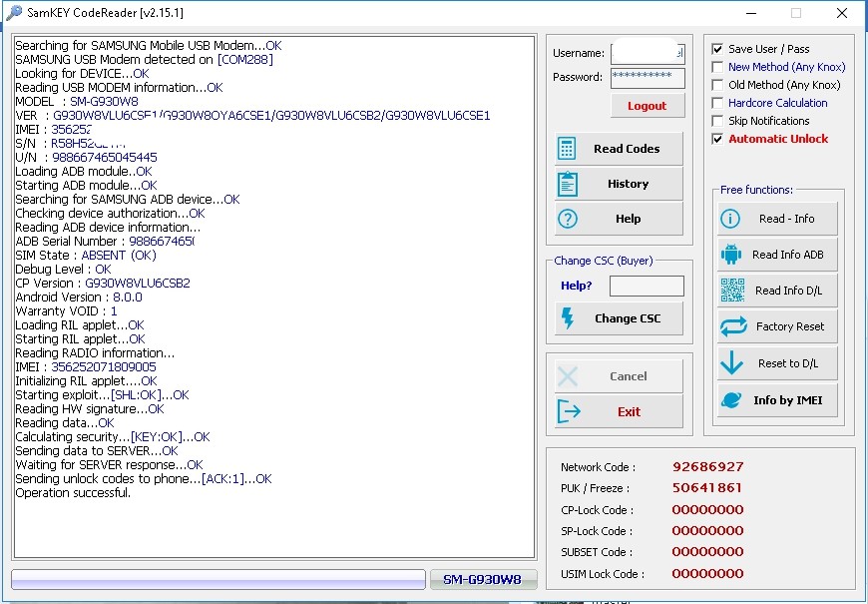Click the question mark icon on Help
This screenshot has width=868, height=604.
pyautogui.click(x=568, y=219)
